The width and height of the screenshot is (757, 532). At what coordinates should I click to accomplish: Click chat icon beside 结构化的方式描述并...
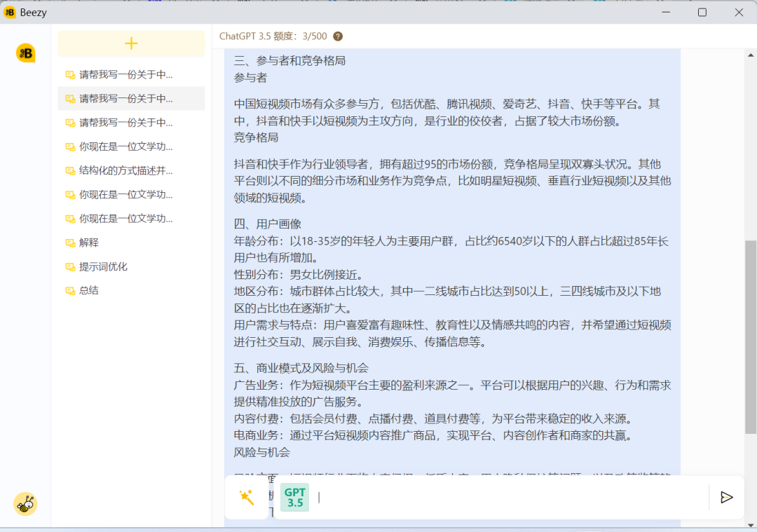pos(70,171)
